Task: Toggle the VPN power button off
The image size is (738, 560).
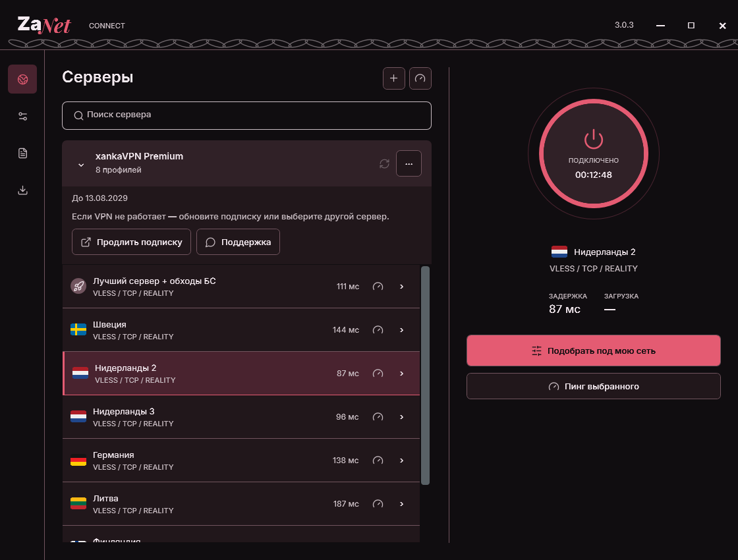Action: tap(594, 154)
